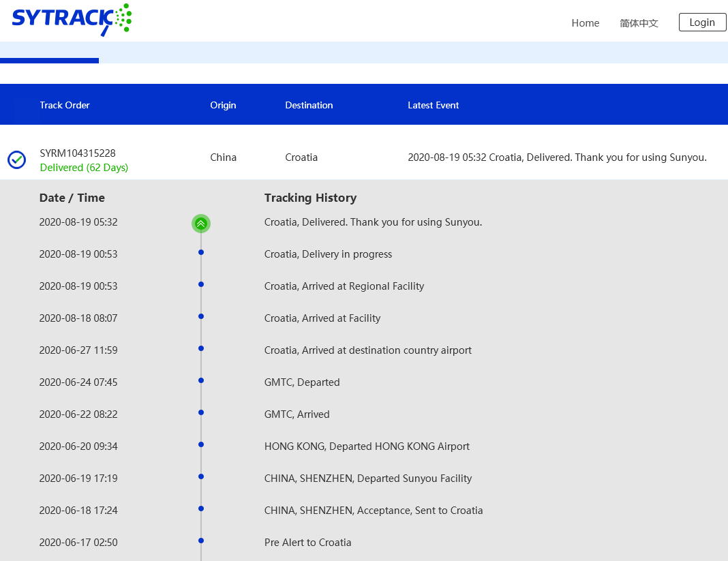Screen dimensions: 728x561
Task: Click date 2020-06-19 17:19
Action: pos(78,479)
